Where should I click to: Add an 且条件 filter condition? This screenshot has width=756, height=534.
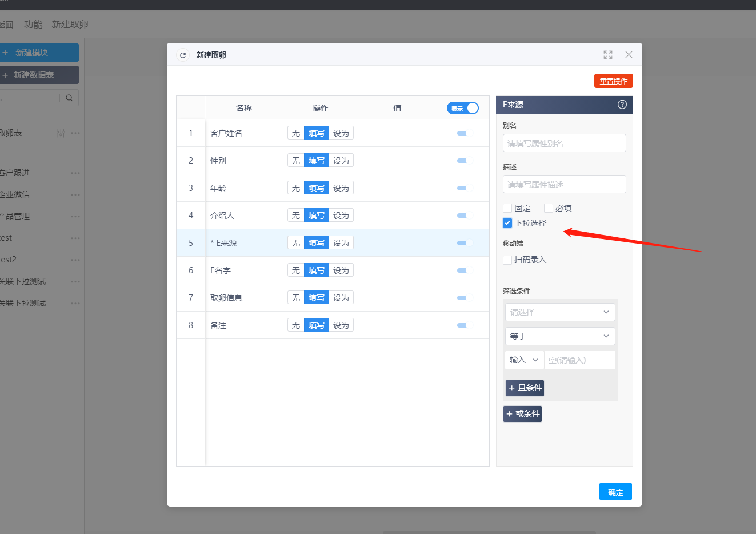click(525, 388)
